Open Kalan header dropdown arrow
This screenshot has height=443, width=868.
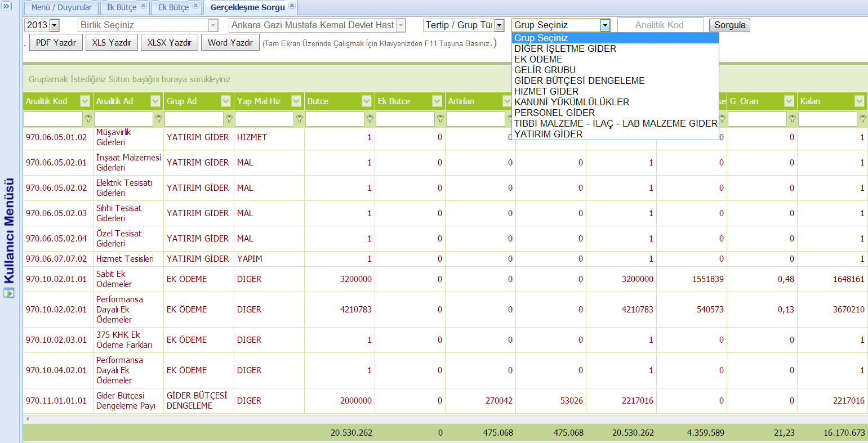(x=860, y=101)
